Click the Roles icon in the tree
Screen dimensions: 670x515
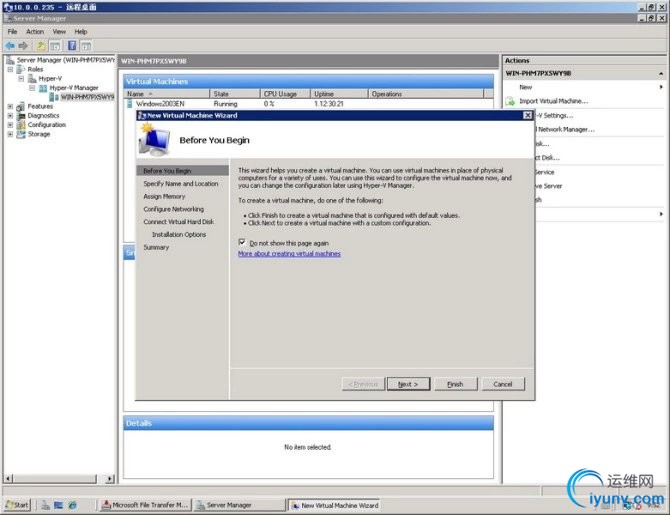(21, 69)
